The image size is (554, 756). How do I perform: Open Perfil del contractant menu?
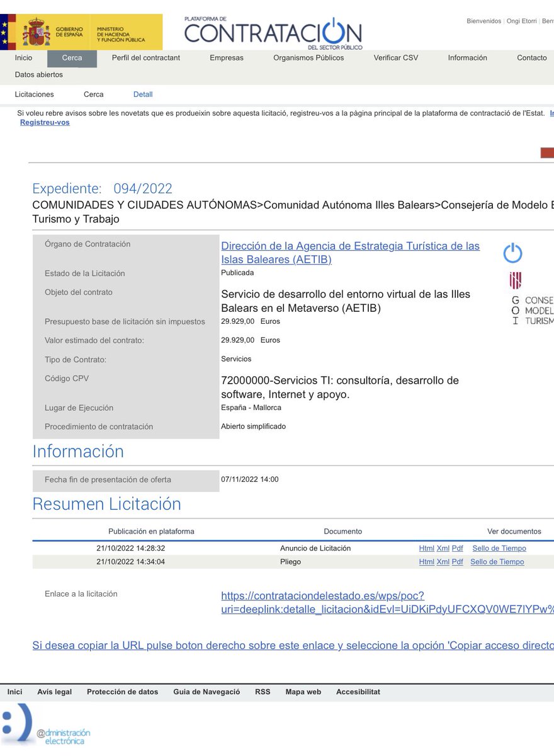146,58
